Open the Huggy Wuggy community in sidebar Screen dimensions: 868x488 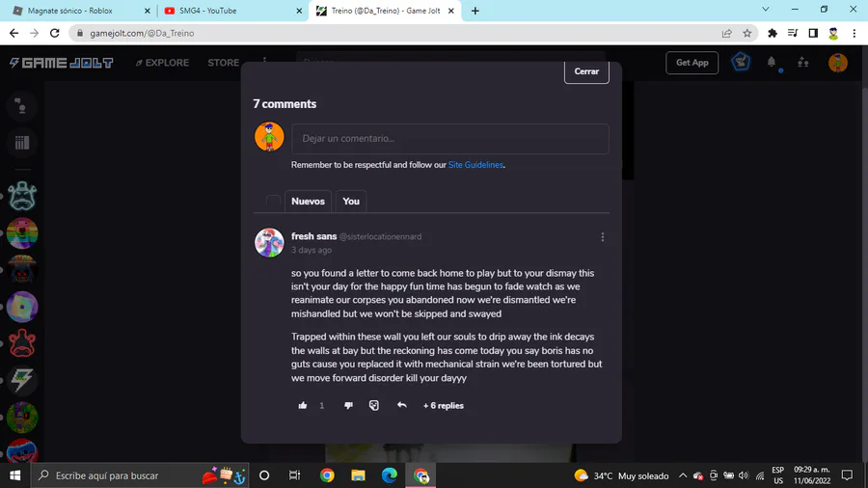coord(22,451)
